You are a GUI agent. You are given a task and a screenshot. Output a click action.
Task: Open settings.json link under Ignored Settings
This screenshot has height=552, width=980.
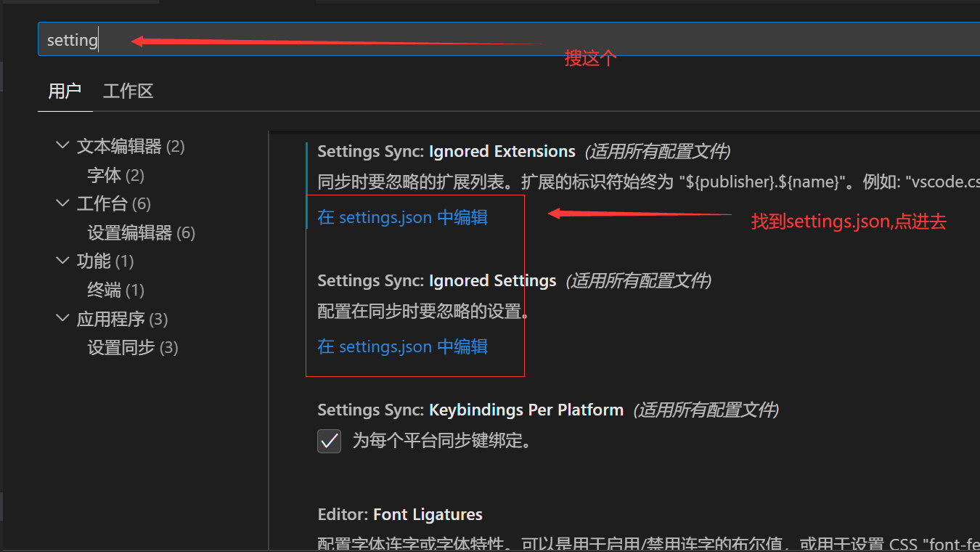pyautogui.click(x=403, y=346)
